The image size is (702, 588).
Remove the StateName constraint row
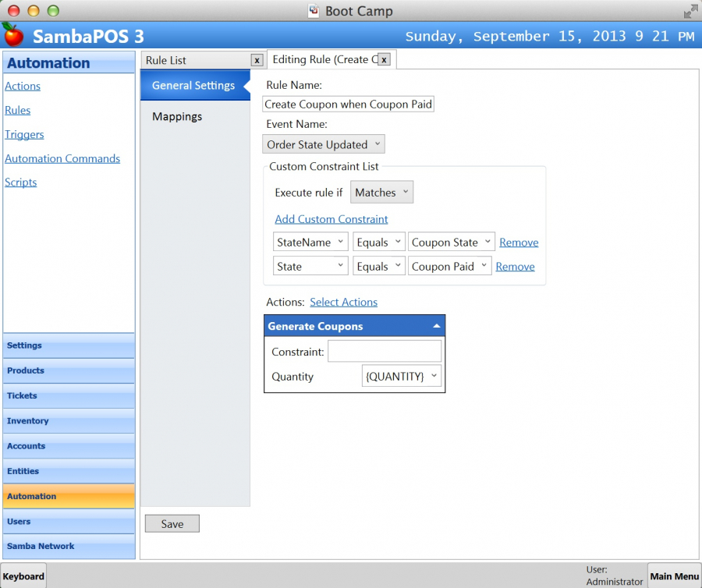click(x=519, y=243)
